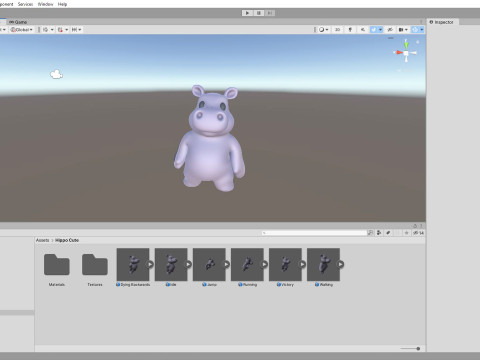This screenshot has width=480, height=360.
Task: Open the Window menu
Action: coord(45,4)
